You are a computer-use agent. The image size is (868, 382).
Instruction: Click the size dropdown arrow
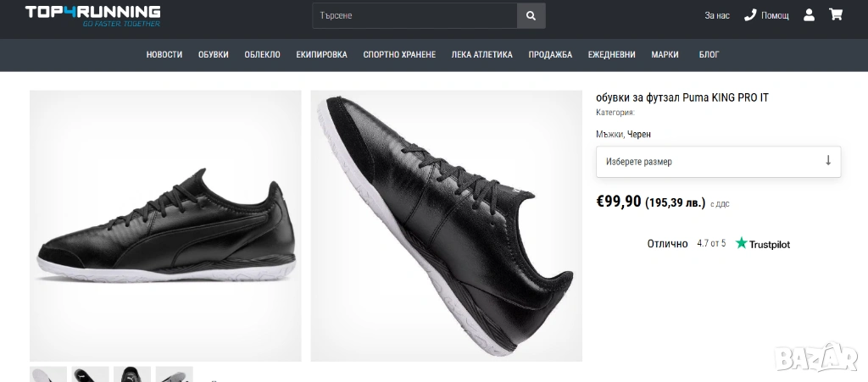(x=828, y=161)
